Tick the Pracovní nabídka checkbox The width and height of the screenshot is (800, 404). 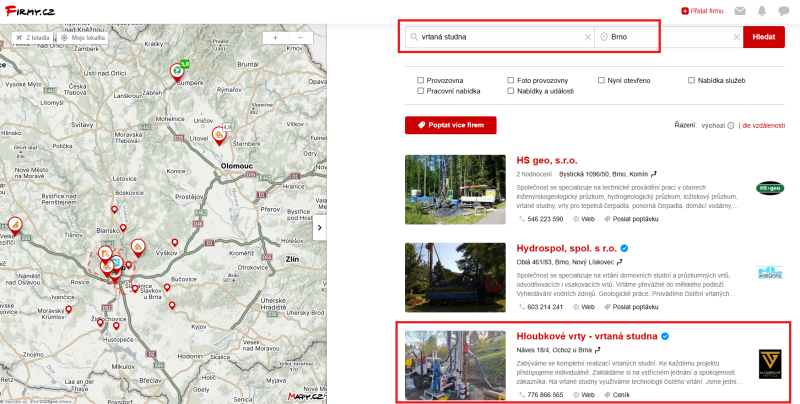pyautogui.click(x=420, y=91)
